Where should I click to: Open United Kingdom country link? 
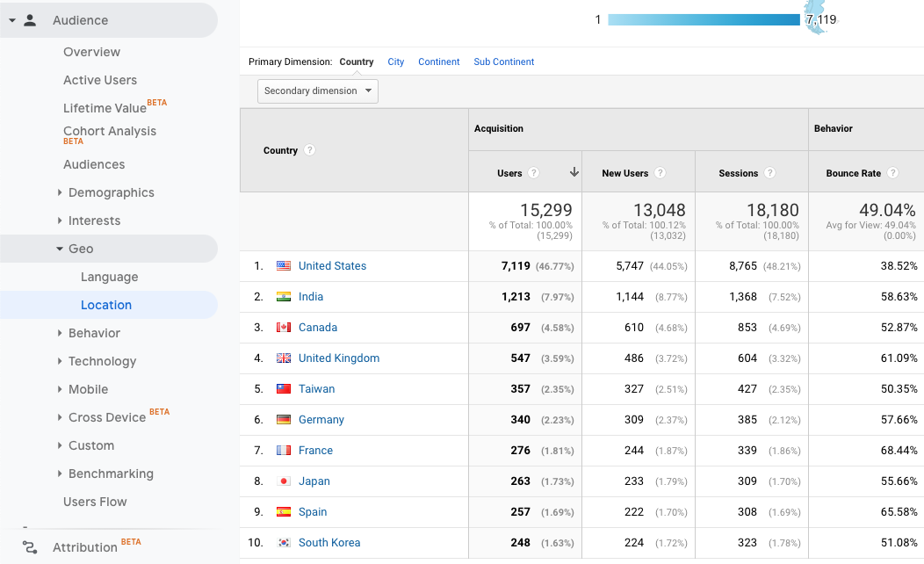coord(339,358)
